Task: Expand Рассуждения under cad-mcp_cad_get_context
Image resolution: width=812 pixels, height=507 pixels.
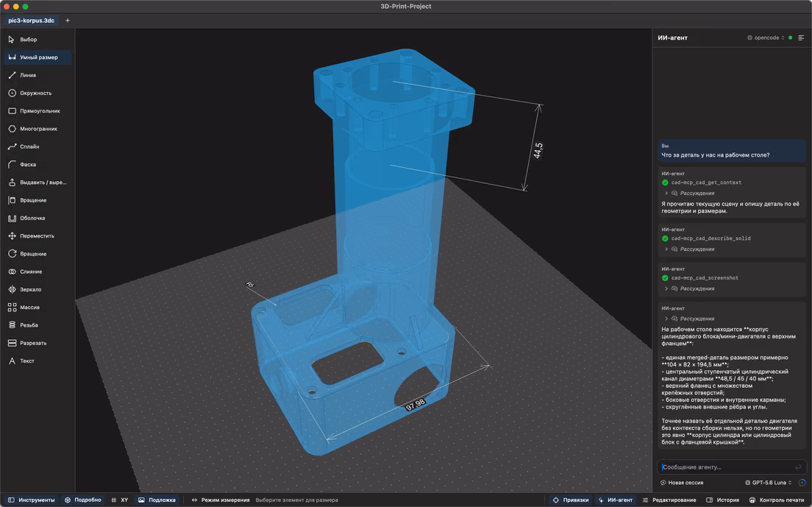Action: (690, 194)
